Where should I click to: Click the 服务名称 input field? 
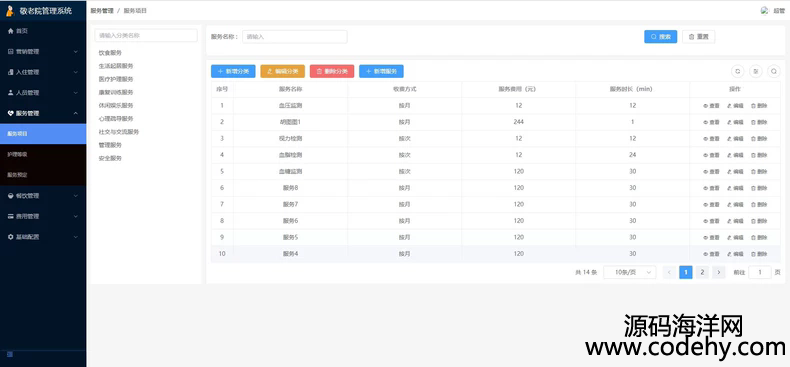pyautogui.click(x=295, y=37)
